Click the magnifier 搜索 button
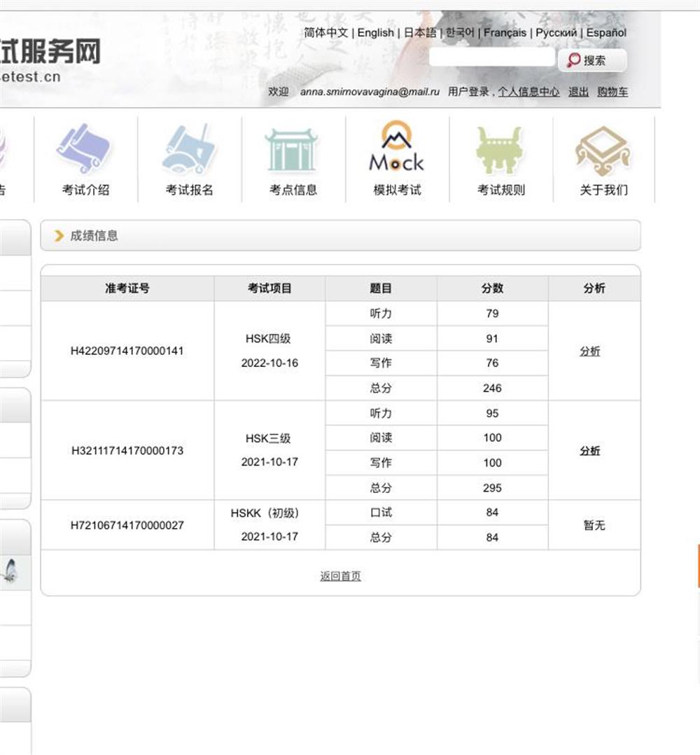This screenshot has height=755, width=700. (592, 60)
